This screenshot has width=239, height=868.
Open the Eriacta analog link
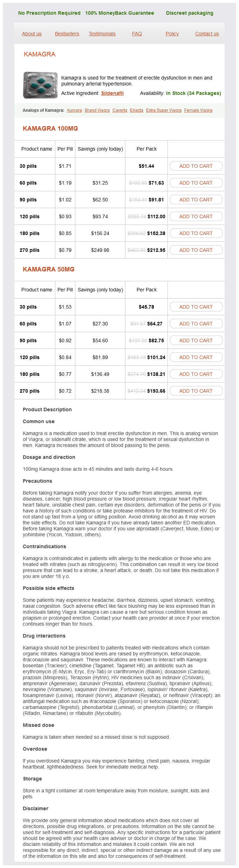[x=137, y=110]
